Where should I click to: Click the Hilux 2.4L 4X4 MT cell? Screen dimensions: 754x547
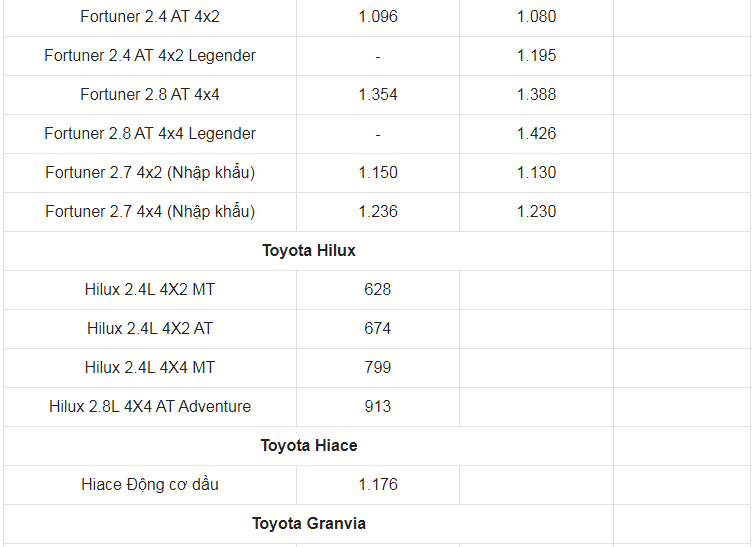(x=150, y=367)
